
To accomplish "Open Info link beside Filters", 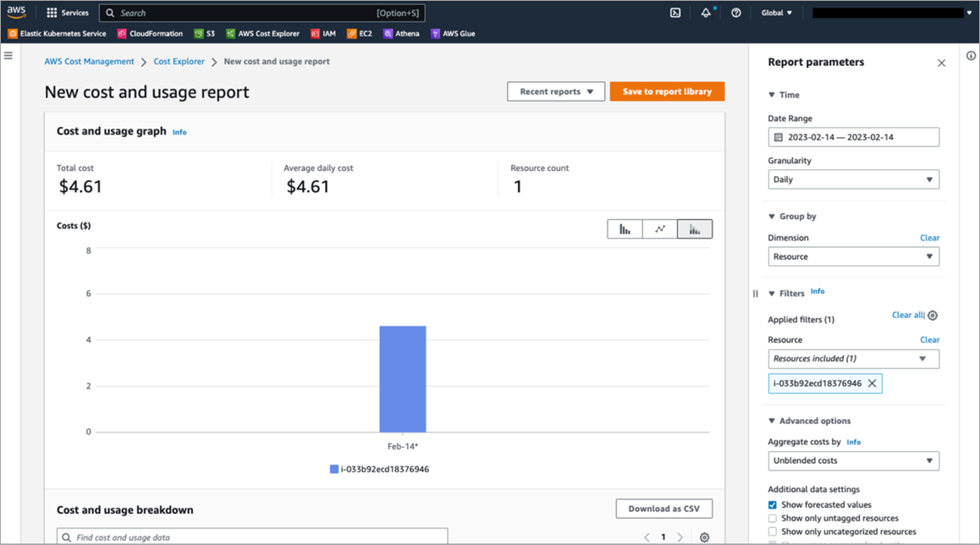I will tap(818, 291).
